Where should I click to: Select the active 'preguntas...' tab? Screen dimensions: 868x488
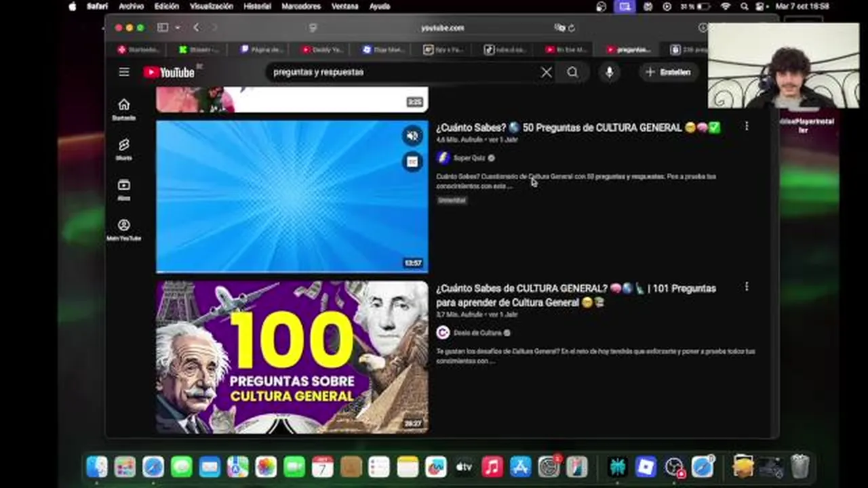click(x=629, y=49)
